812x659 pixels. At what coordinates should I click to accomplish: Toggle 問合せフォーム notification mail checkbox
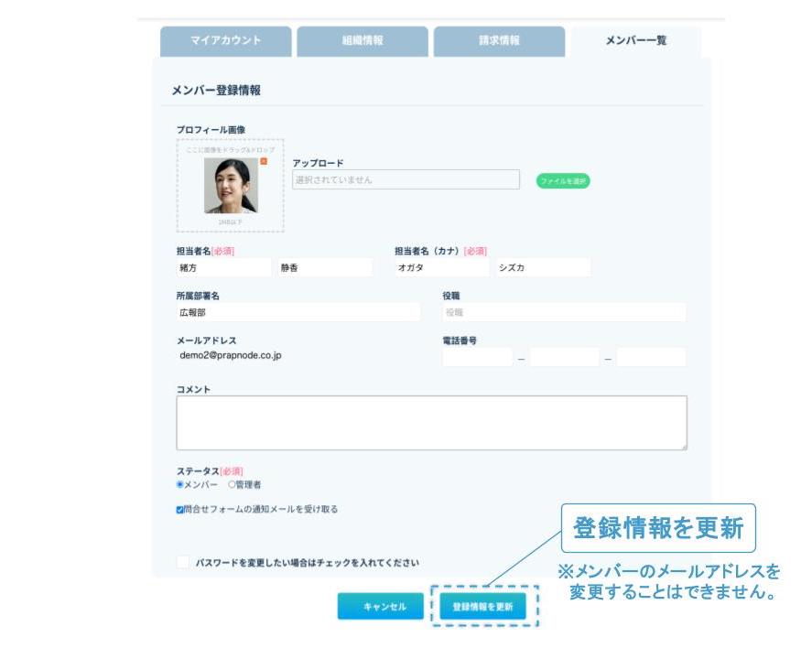(180, 510)
